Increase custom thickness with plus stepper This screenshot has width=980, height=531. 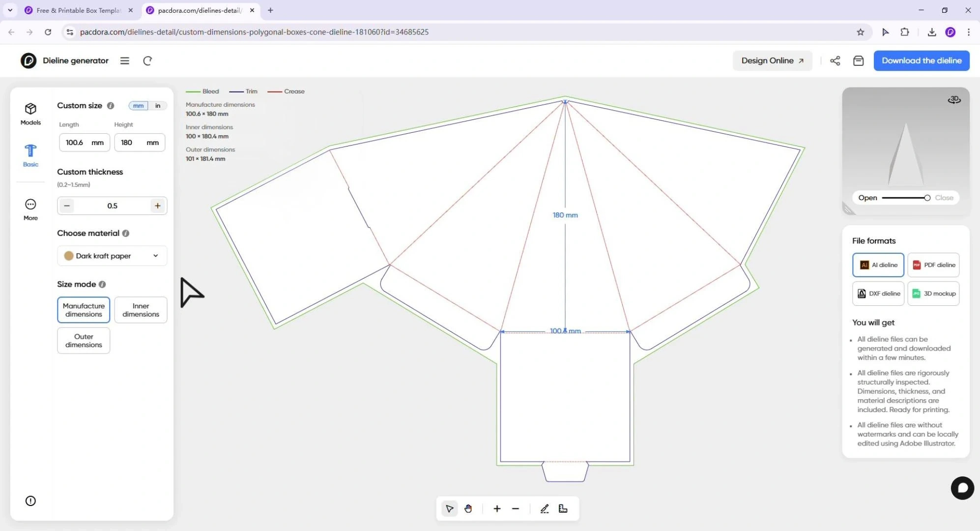coord(158,206)
